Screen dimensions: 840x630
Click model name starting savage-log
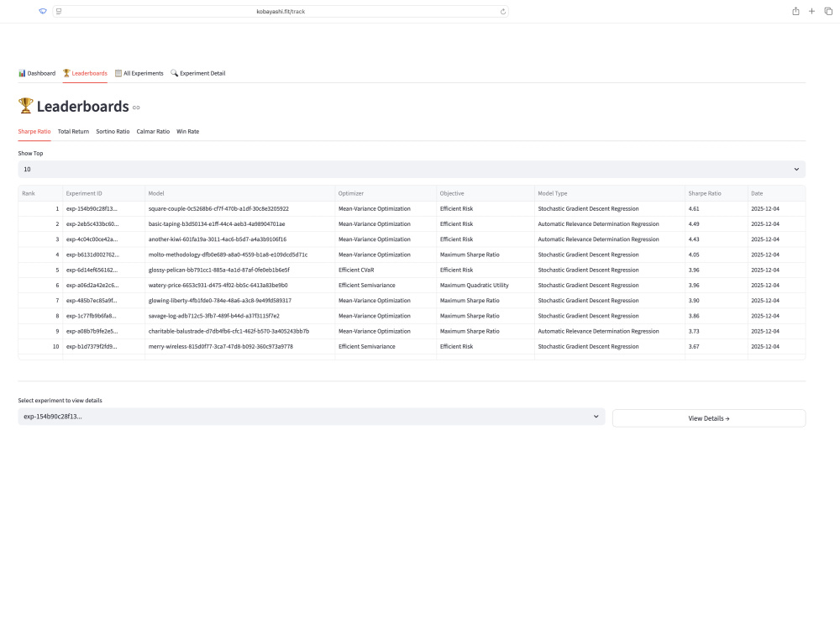tap(213, 316)
